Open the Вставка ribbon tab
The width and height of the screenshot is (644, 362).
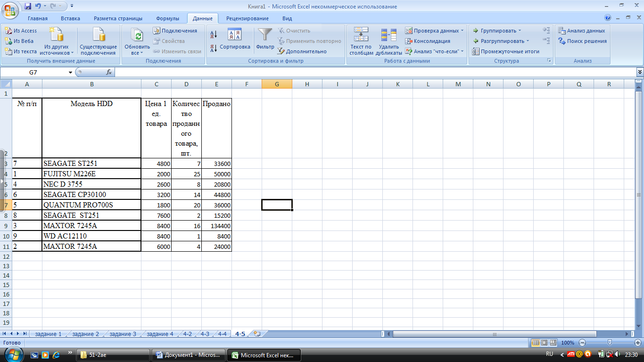tap(70, 18)
